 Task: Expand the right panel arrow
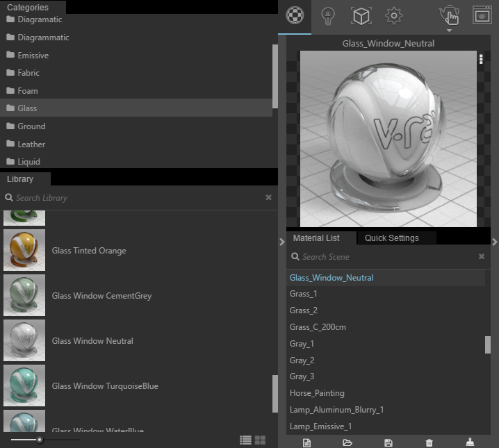click(495, 242)
